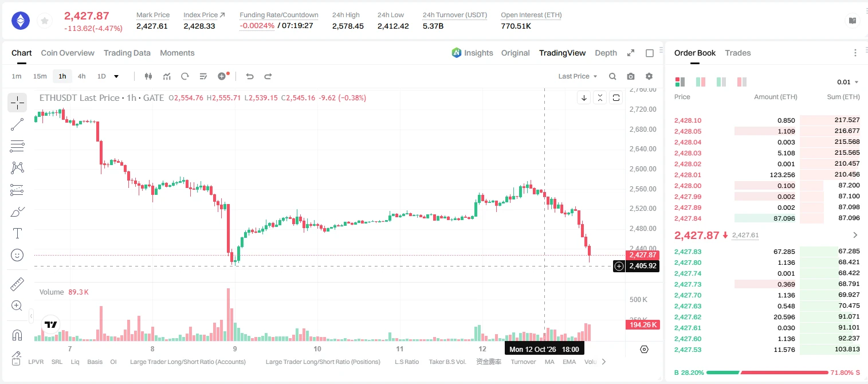Select the text annotation tool
868x384 pixels.
pyautogui.click(x=17, y=233)
